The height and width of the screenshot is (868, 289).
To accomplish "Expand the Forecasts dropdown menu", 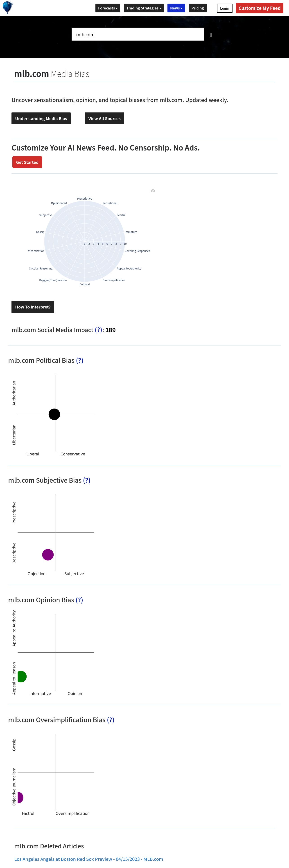I will (108, 8).
